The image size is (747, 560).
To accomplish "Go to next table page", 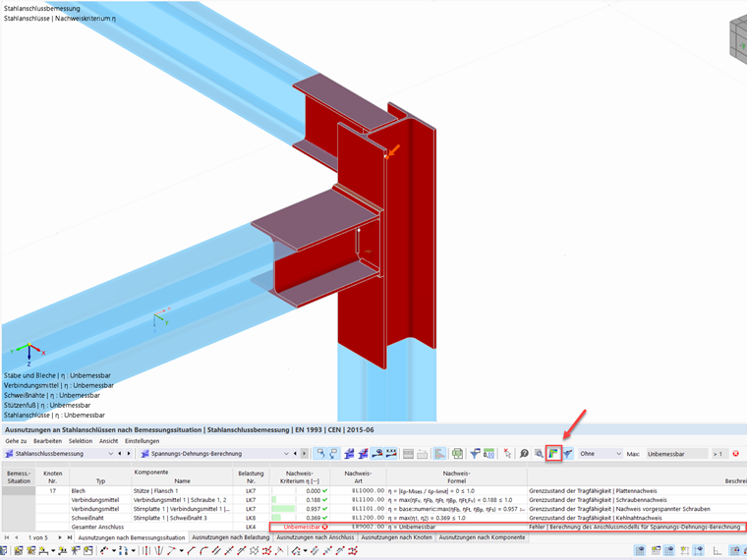I will (x=60, y=537).
